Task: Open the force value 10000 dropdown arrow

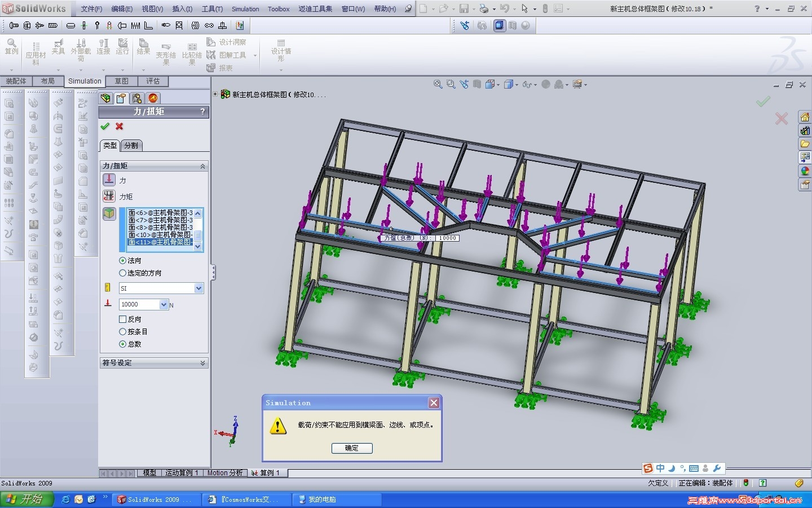Action: pos(164,305)
